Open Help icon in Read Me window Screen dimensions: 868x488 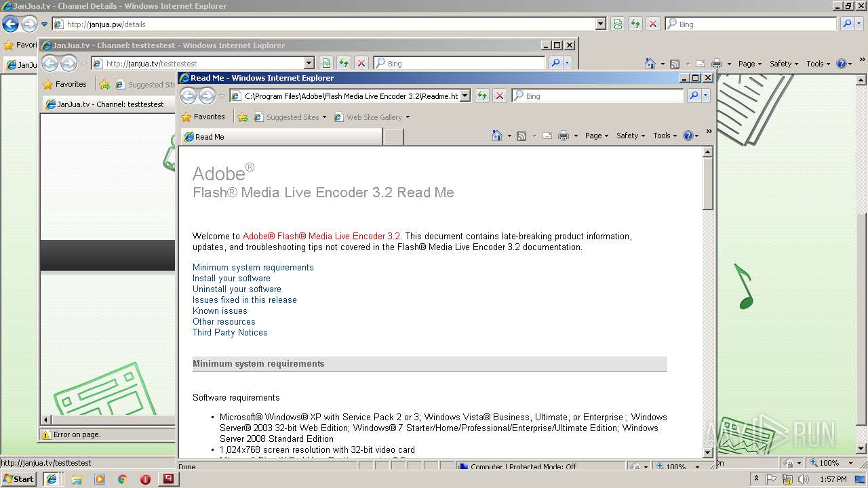pos(688,136)
